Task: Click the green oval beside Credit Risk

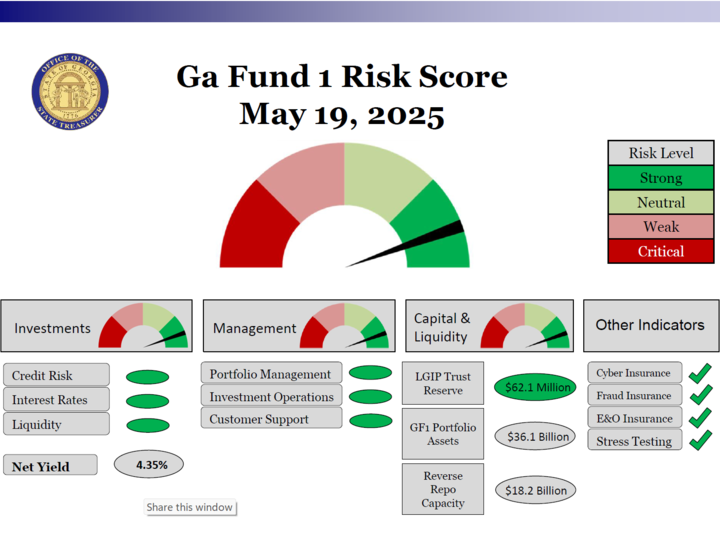Action: (x=147, y=377)
